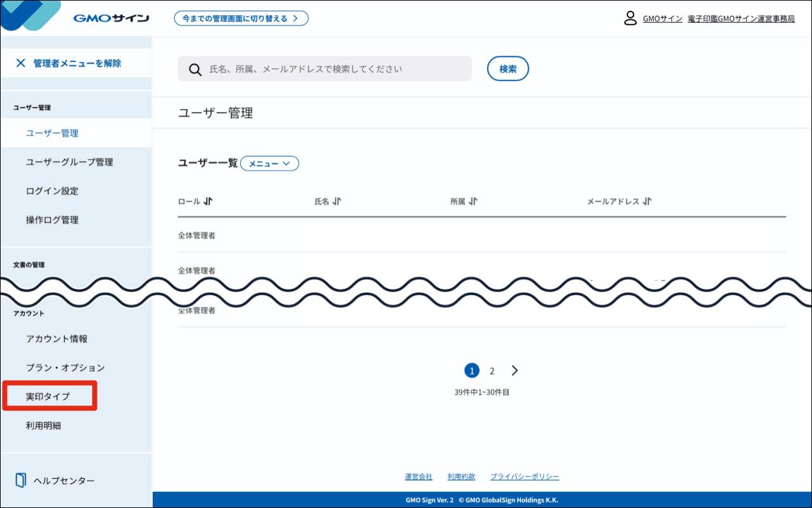Open the account person icon in the header

[x=630, y=18]
